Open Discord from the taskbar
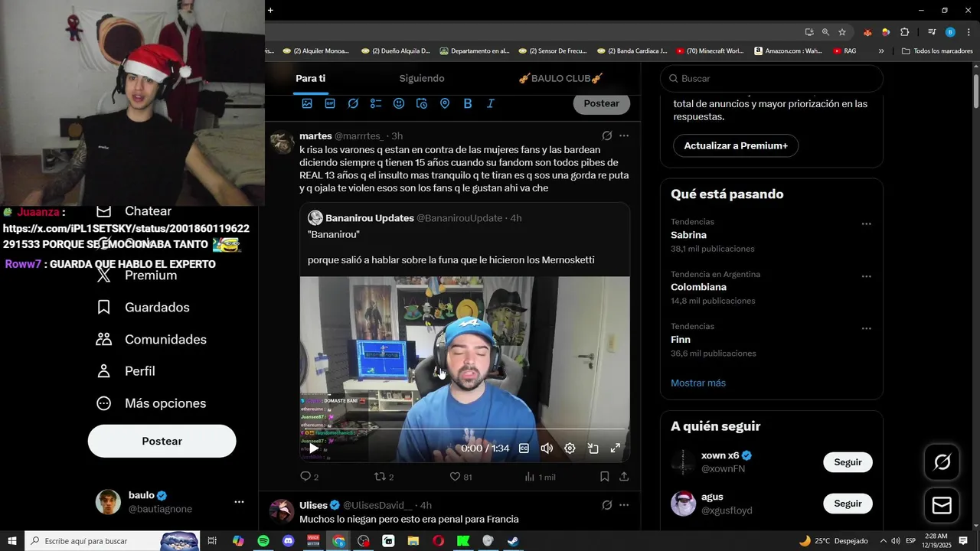 [288, 541]
